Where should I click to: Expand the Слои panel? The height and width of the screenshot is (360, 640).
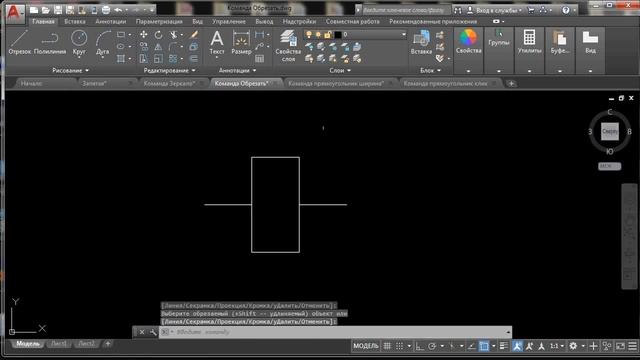tap(340, 71)
